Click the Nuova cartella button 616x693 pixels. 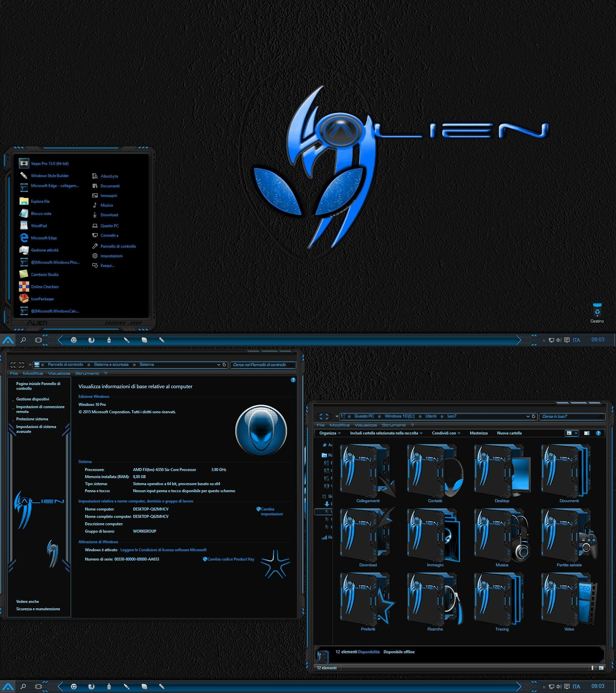click(509, 433)
